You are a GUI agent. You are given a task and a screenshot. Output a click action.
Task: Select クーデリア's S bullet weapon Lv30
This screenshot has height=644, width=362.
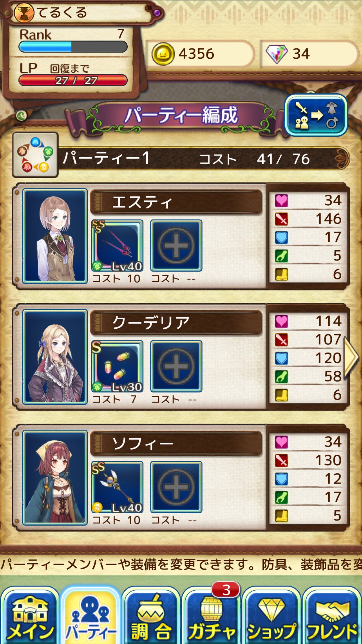pos(117,366)
